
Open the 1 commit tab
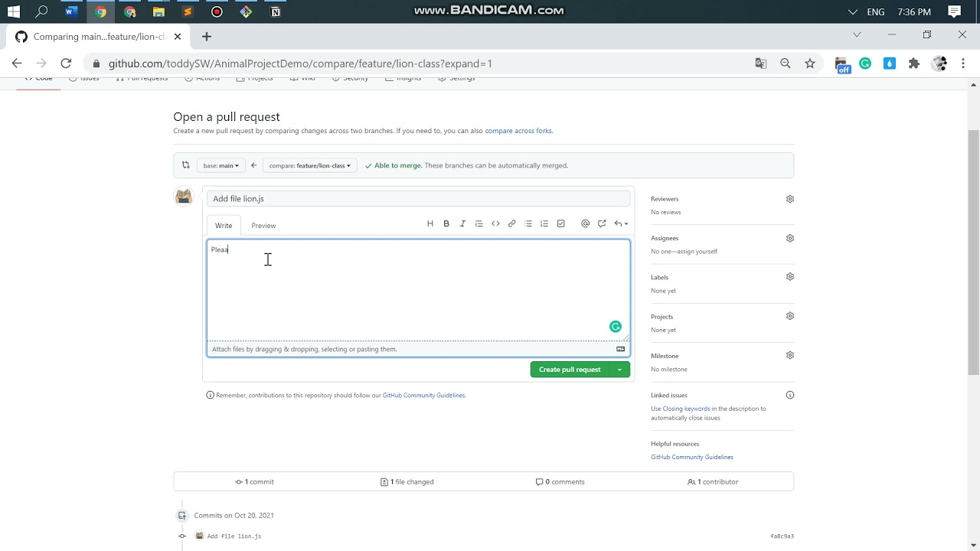[x=254, y=482]
